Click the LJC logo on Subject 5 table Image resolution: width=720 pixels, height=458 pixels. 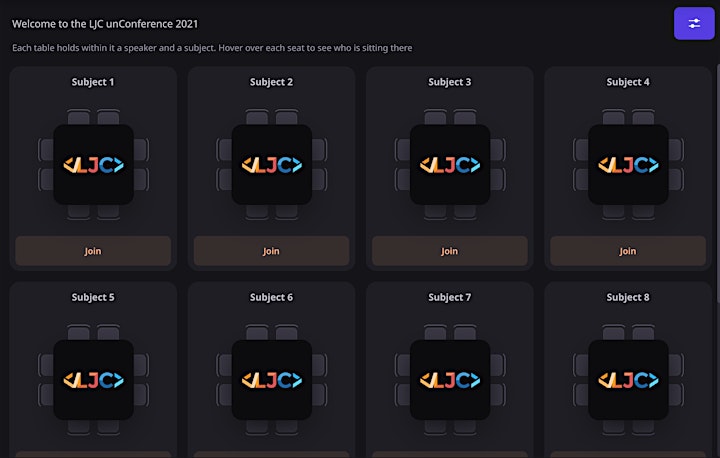[x=94, y=380]
